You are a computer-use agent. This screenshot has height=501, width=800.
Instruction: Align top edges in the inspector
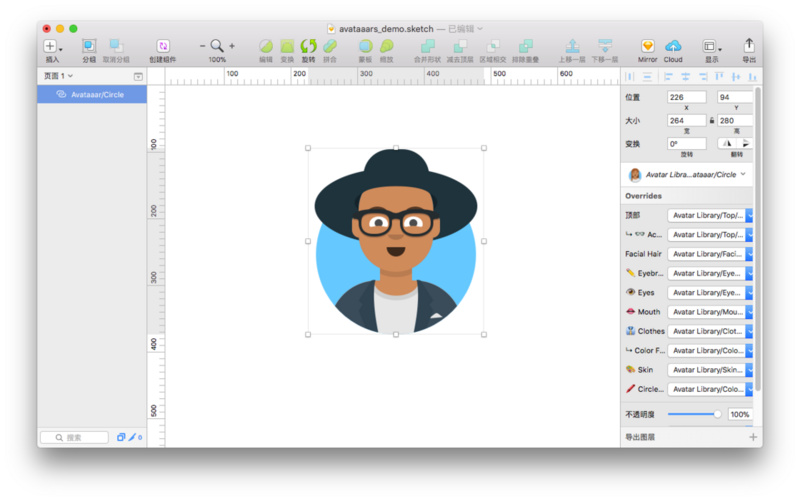coord(719,77)
